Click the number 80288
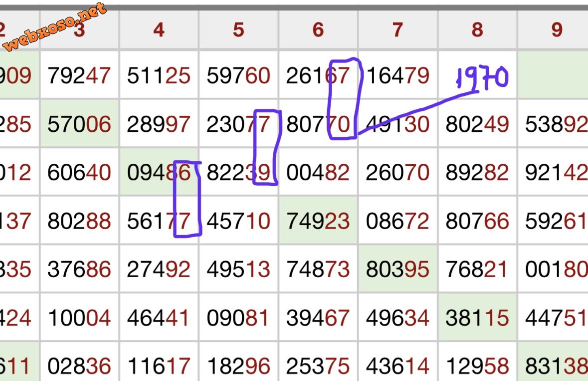Screen dimensions: 588x381 [79, 221]
